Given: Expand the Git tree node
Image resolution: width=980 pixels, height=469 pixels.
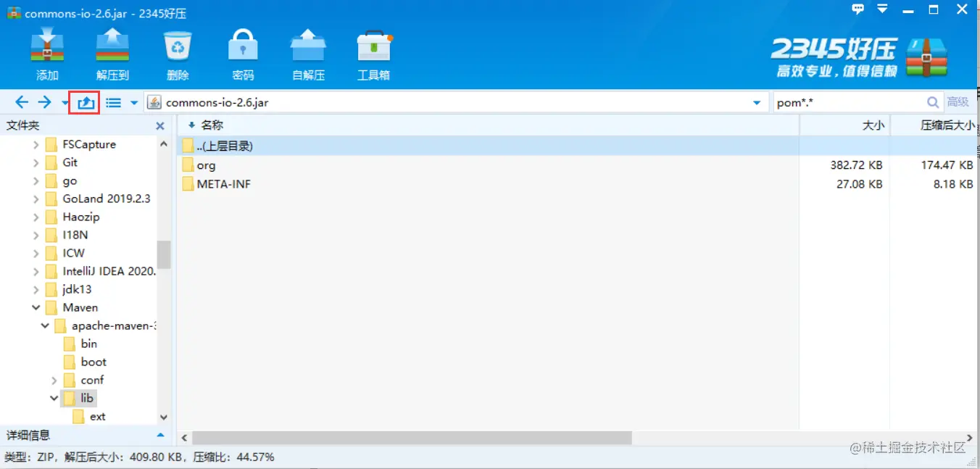Looking at the screenshot, I should tap(36, 162).
